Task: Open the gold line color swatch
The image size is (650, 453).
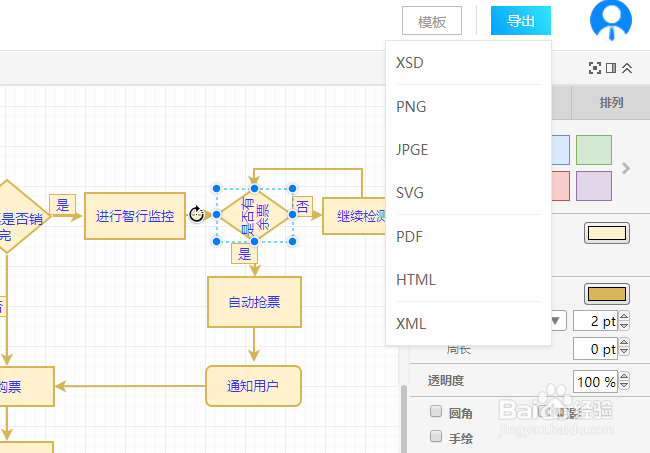Action: [x=607, y=294]
